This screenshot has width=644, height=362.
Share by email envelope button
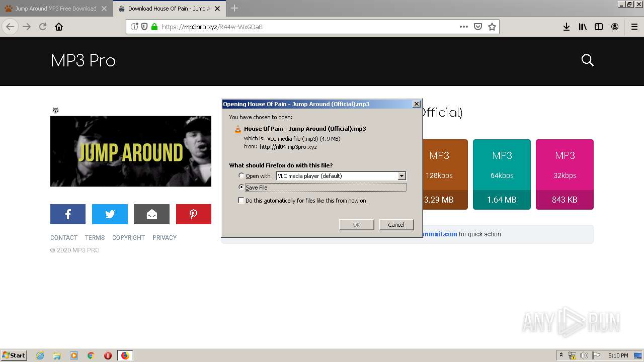click(151, 214)
